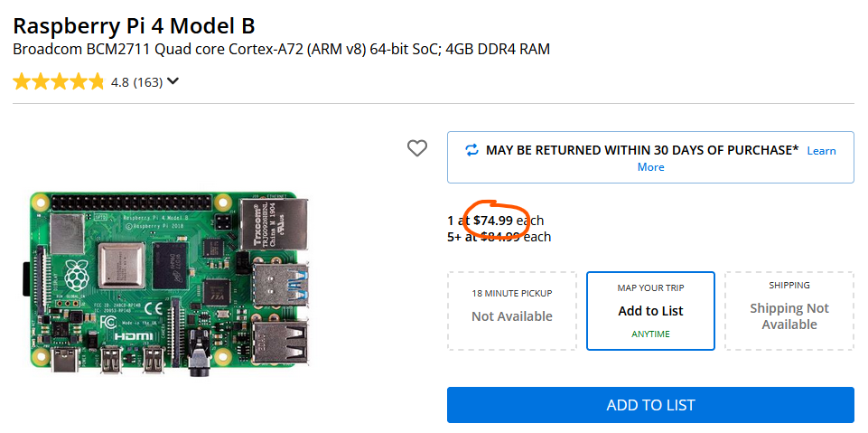868x433 pixels.
Task: Expand the ratings chevron next to (163)
Action: 173,81
